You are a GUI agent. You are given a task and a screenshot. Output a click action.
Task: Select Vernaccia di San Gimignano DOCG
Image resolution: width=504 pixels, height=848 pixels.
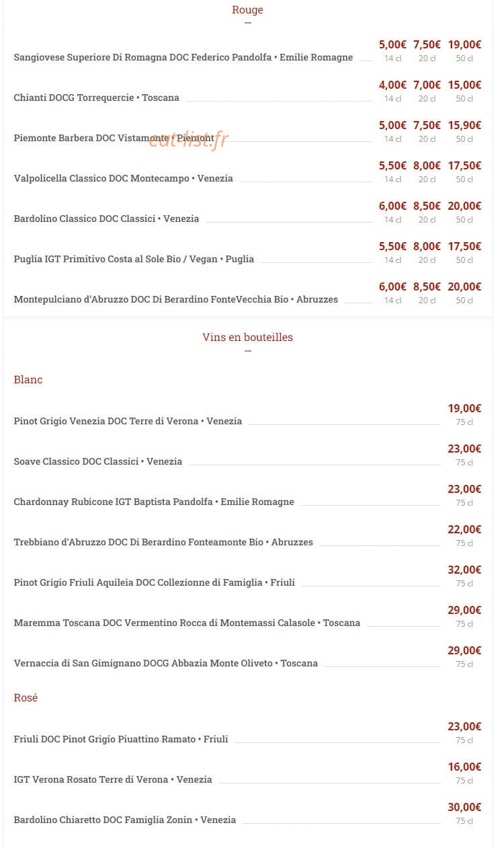point(165,663)
